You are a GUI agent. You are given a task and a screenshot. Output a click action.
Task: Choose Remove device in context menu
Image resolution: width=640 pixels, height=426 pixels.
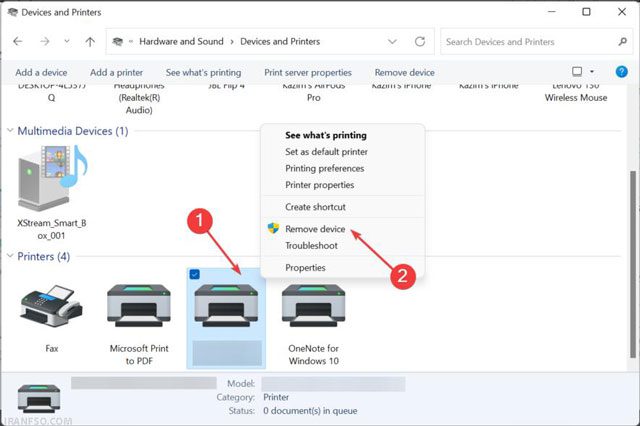tap(315, 229)
